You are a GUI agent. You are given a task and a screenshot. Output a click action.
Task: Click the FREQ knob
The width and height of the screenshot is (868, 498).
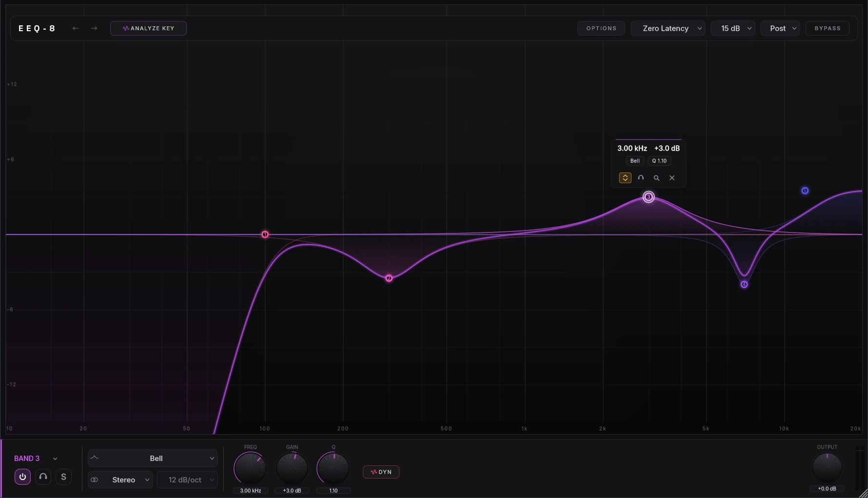click(250, 468)
